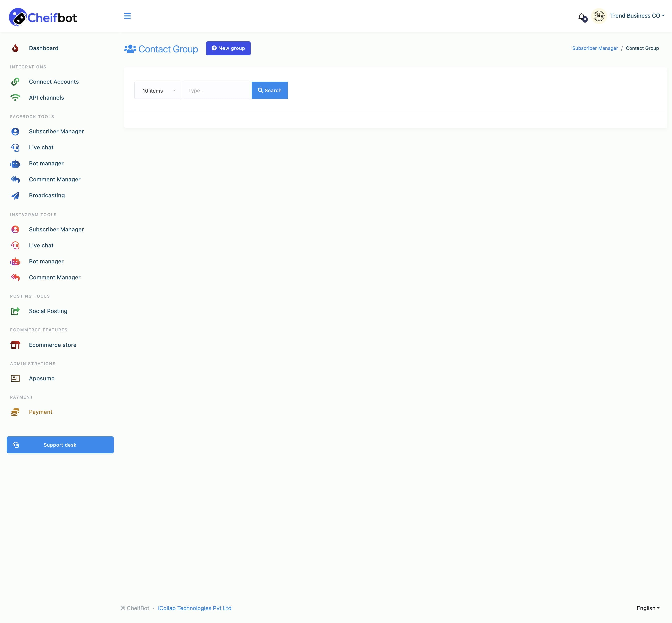Click the Social Posting icon in sidebar
The height and width of the screenshot is (623, 672).
[15, 311]
